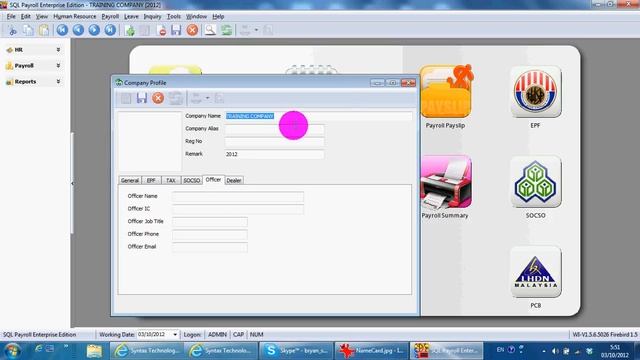Click into the Officer IC field

[238, 209]
